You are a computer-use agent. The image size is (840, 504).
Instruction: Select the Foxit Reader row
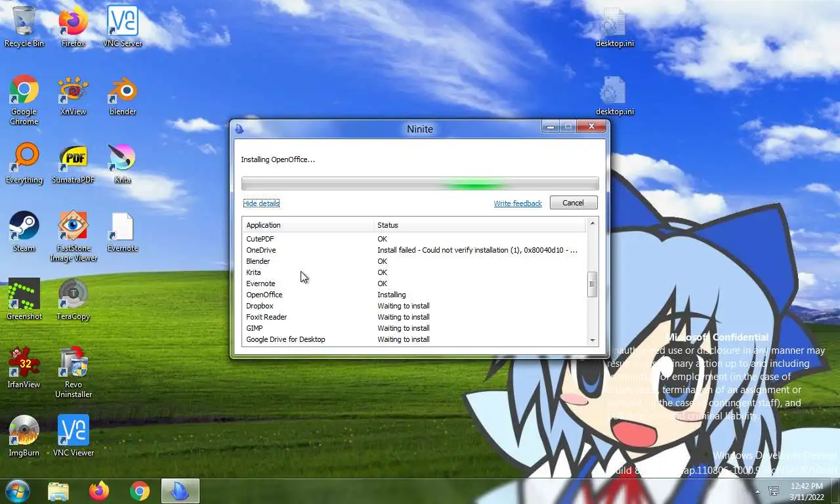click(x=414, y=317)
